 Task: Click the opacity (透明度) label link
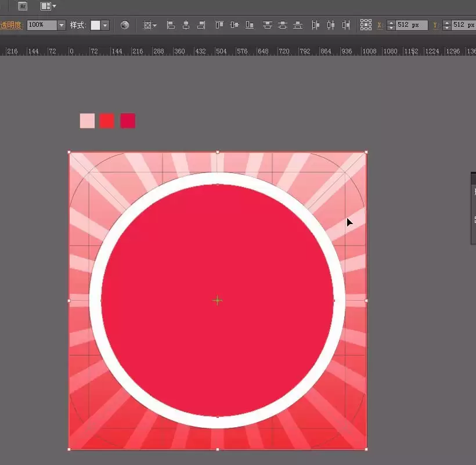tap(11, 25)
